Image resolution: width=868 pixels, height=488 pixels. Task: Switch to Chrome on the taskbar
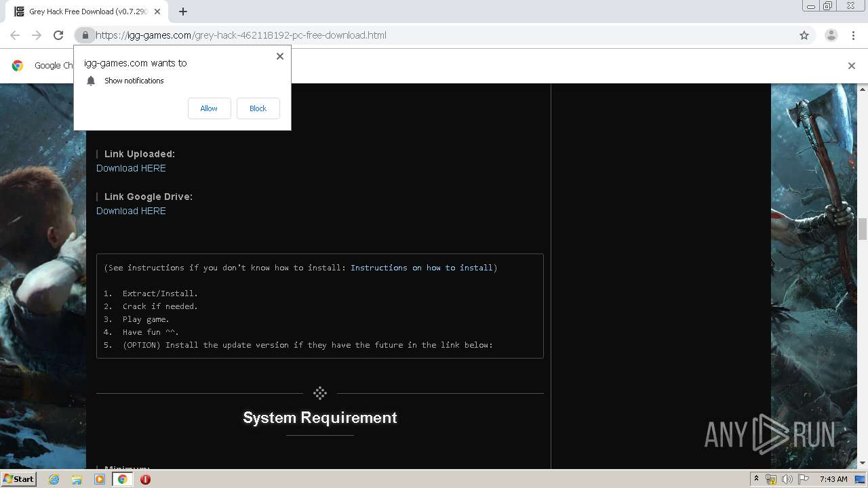click(122, 479)
